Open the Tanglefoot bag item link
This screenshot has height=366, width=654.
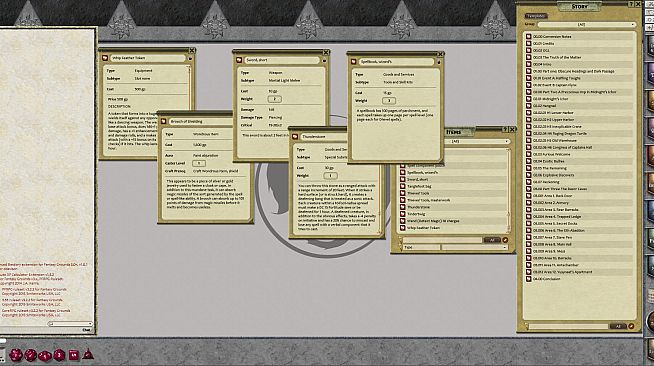pyautogui.click(x=402, y=186)
